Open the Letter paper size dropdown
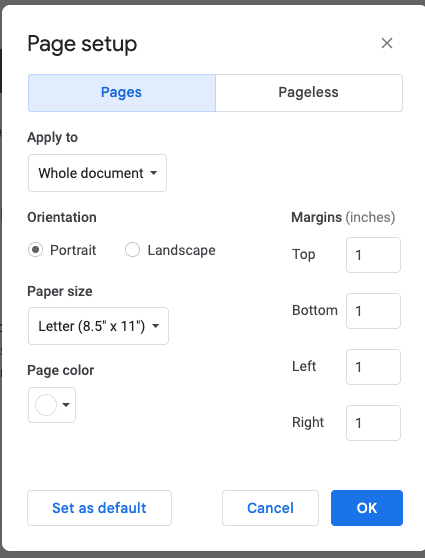 (98, 326)
